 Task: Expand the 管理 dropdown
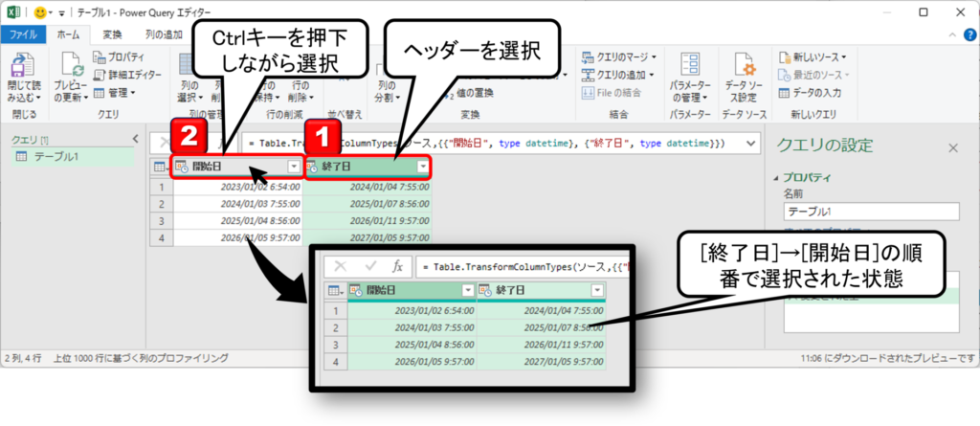click(114, 93)
